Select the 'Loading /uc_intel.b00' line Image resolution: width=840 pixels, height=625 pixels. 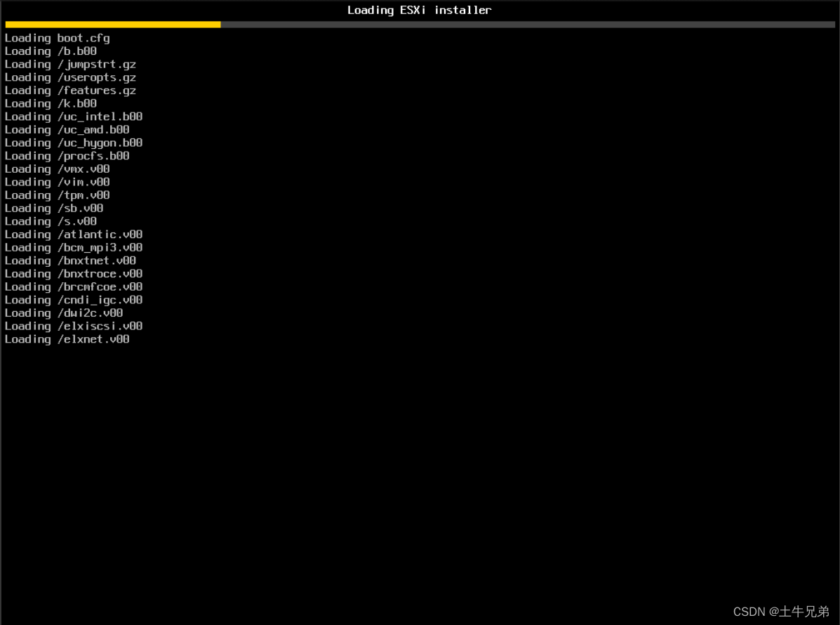(74, 117)
